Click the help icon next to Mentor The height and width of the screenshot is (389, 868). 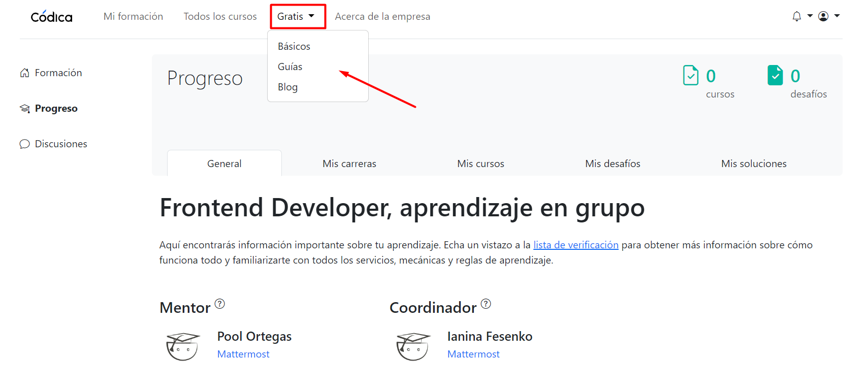point(219,304)
